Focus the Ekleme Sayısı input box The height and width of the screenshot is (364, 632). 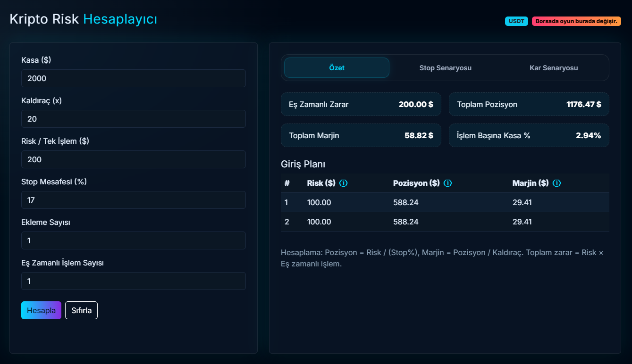pyautogui.click(x=134, y=240)
